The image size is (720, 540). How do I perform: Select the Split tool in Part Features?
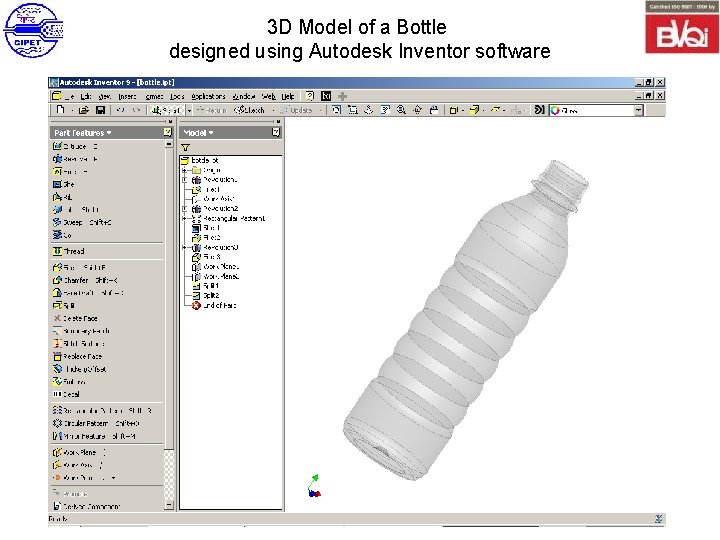tap(63, 305)
